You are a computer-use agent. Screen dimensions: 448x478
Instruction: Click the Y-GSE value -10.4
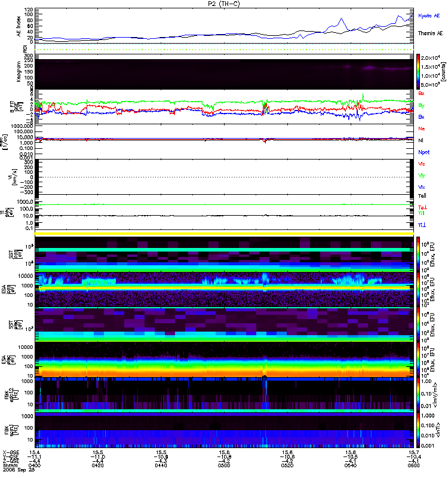point(413,456)
